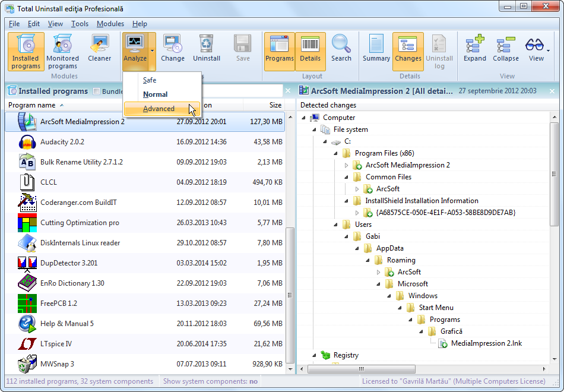Toggle the Programs layout pane button
The image size is (564, 392).
pos(279,51)
